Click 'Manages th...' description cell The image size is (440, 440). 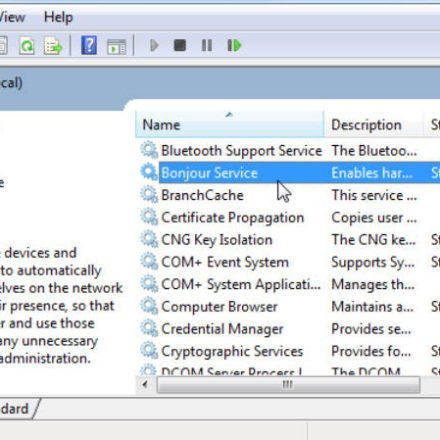coord(373,285)
